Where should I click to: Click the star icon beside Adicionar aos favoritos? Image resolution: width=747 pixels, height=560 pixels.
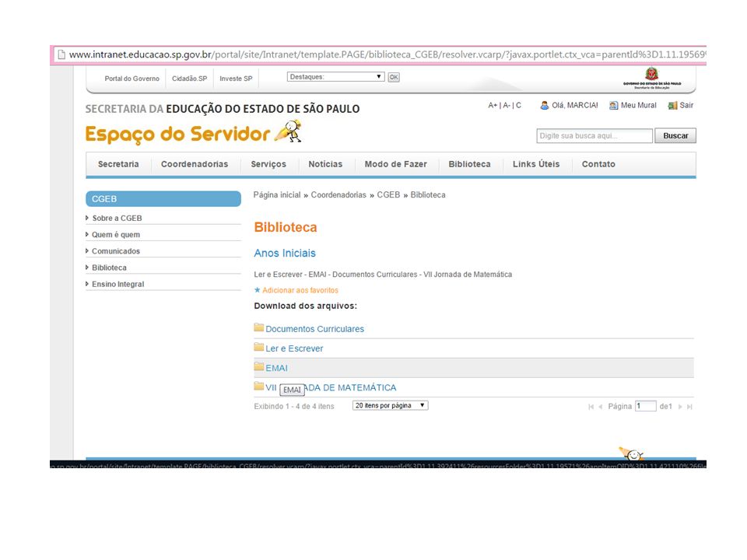258,290
